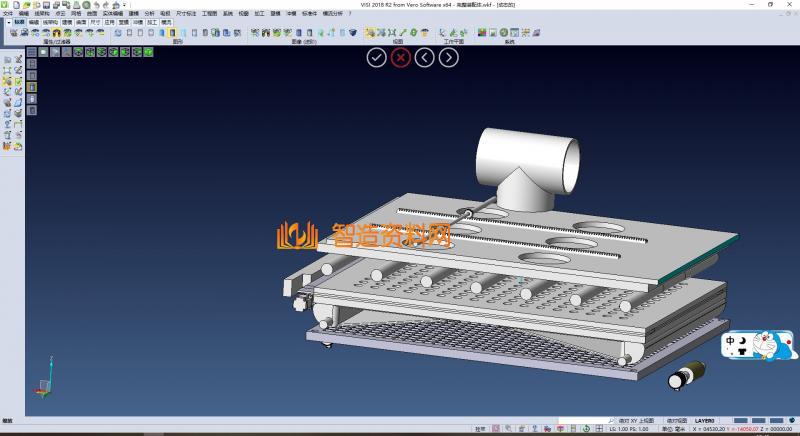Click the right arrow next-step button
The height and width of the screenshot is (436, 800).
tap(449, 57)
